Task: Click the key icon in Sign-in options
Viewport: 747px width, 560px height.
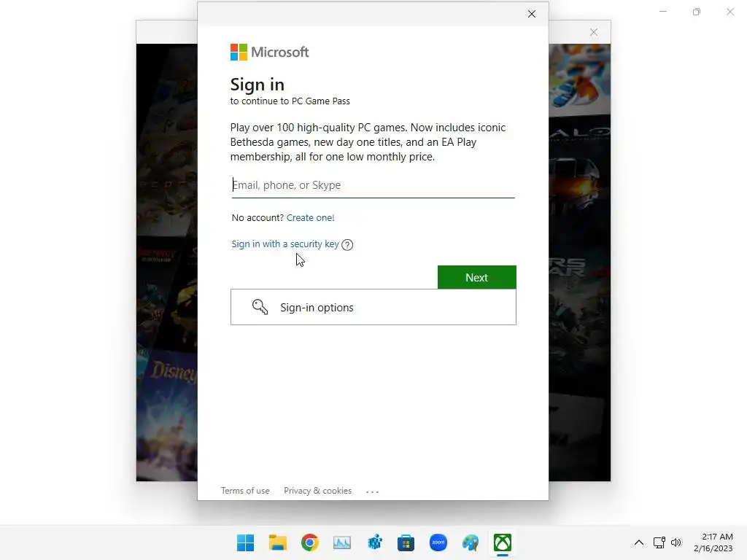Action: pos(260,307)
